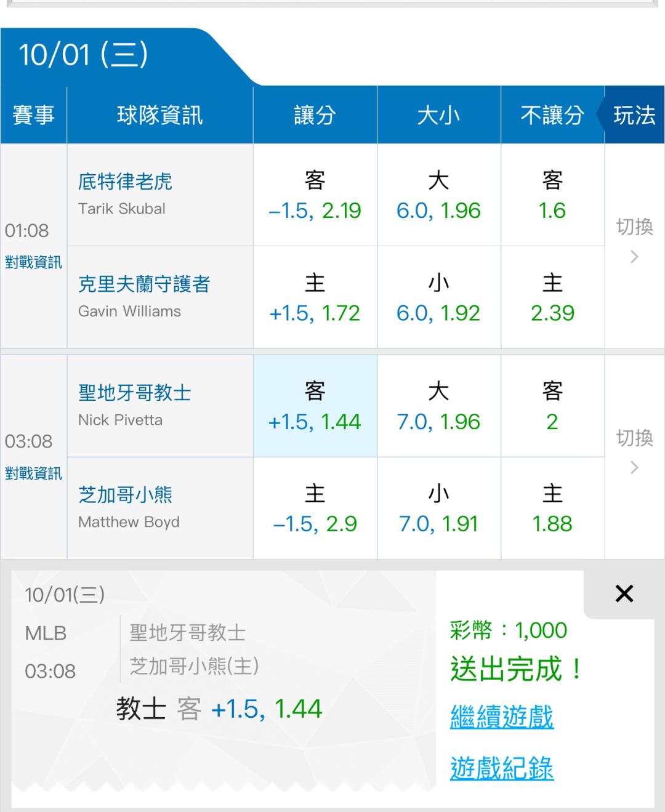Open 對戰資訊 for the 01:08 game
The height and width of the screenshot is (812, 665).
click(x=33, y=262)
